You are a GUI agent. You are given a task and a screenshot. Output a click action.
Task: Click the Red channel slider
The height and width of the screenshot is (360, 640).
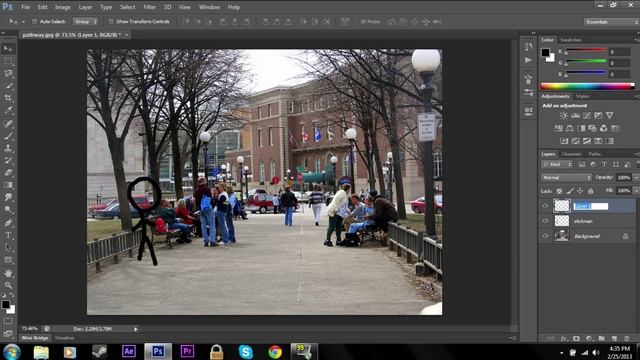(585, 50)
